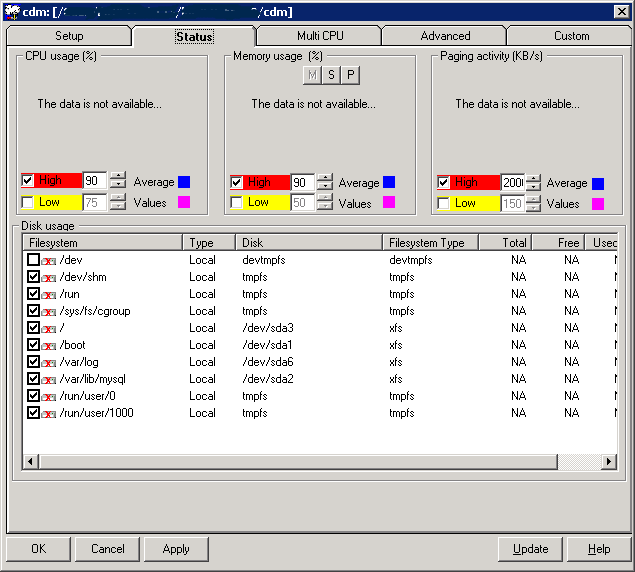Click the disk icon for /dev/shm

tap(48, 277)
